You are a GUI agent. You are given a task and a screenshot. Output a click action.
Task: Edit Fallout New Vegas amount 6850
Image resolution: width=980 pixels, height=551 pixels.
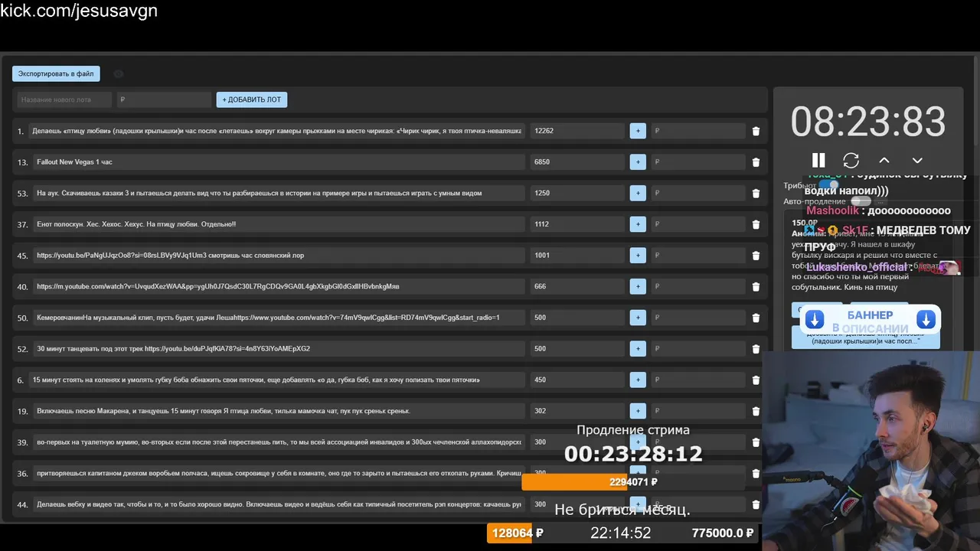577,162
